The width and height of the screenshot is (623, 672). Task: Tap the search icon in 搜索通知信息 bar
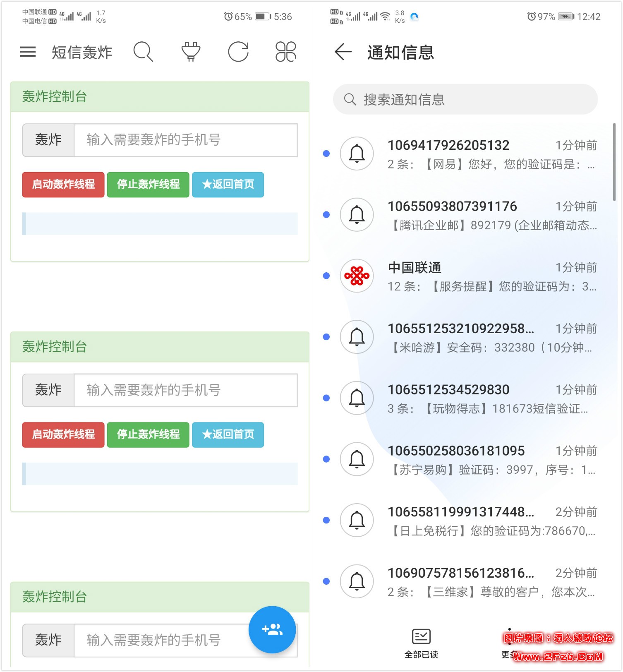pyautogui.click(x=350, y=99)
